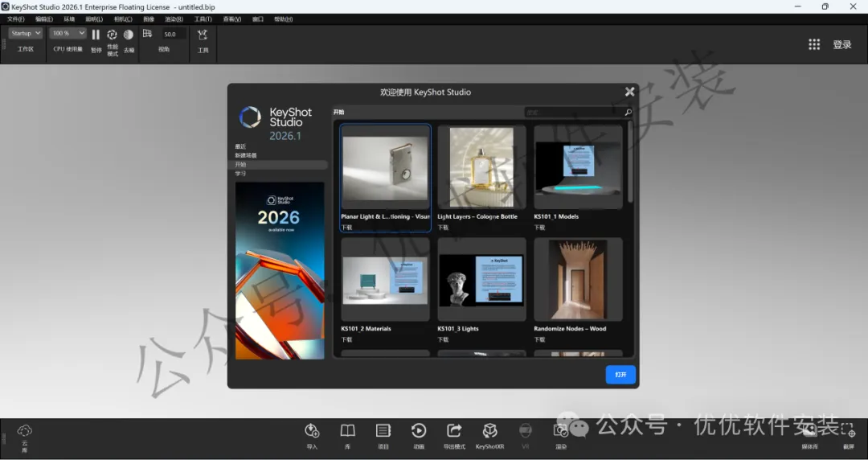The image size is (868, 460).
Task: Click the welcome dialog scene list scrollbar
Action: coord(630,162)
